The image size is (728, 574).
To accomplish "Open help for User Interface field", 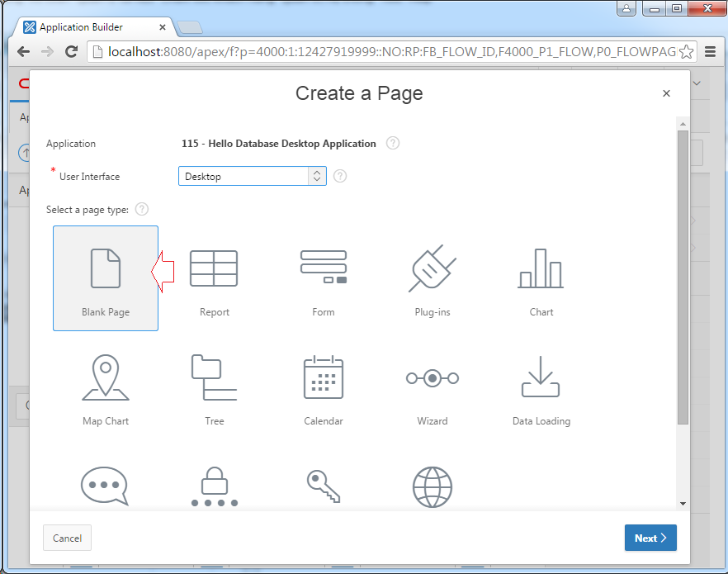I will [340, 176].
